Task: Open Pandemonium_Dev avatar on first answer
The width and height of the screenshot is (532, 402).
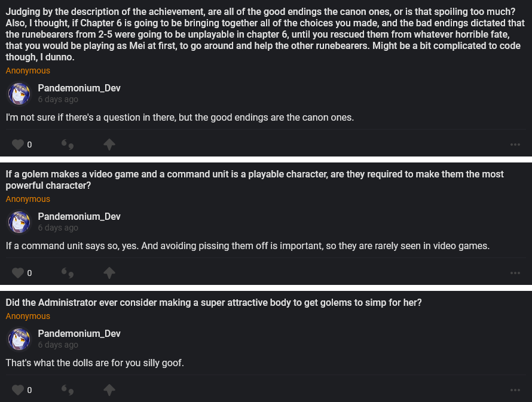Action: [19, 94]
